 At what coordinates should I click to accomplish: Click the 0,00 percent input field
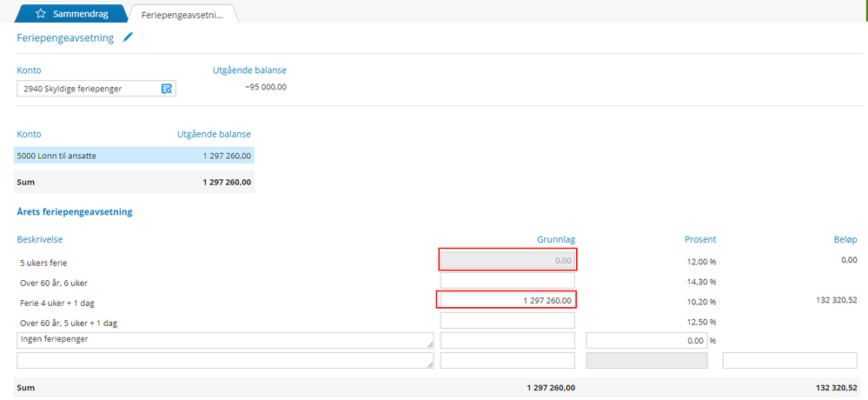coord(646,340)
